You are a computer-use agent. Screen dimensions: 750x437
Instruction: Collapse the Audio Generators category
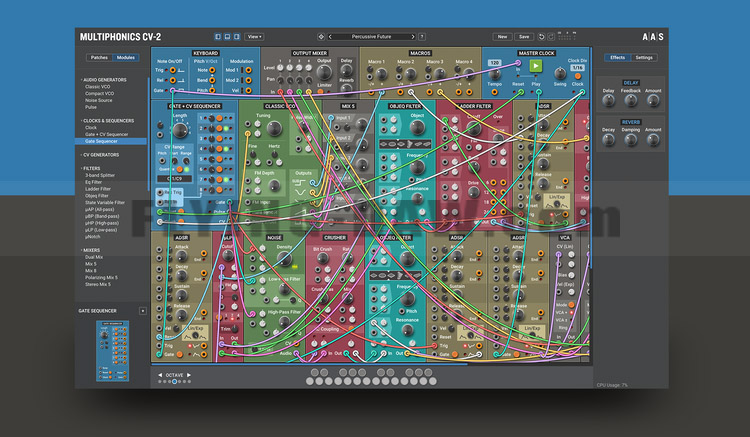(x=104, y=80)
